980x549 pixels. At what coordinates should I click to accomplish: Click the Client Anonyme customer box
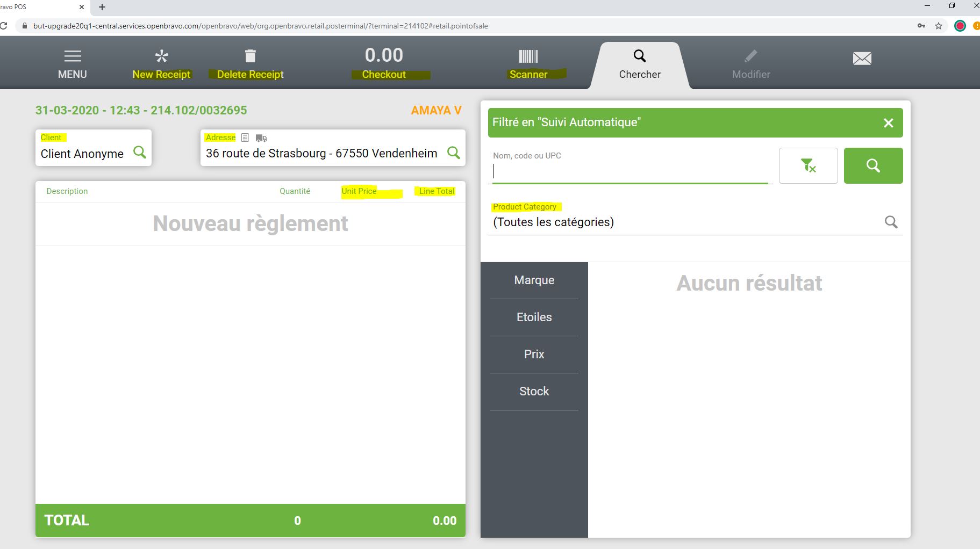94,148
